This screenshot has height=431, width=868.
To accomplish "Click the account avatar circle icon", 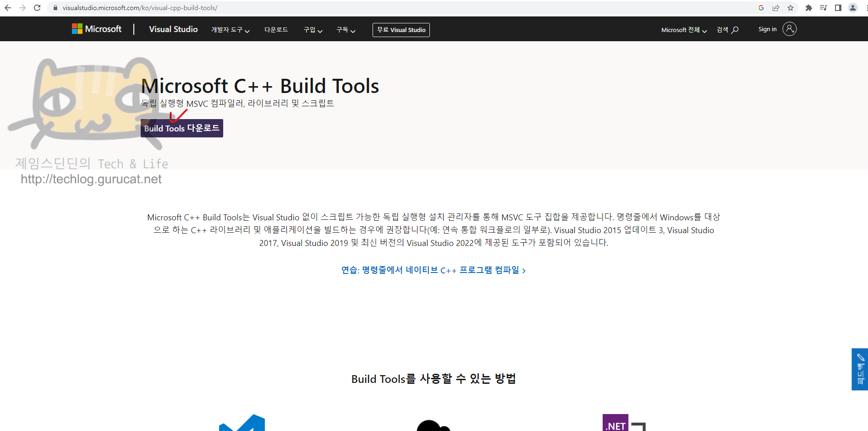I will click(789, 29).
